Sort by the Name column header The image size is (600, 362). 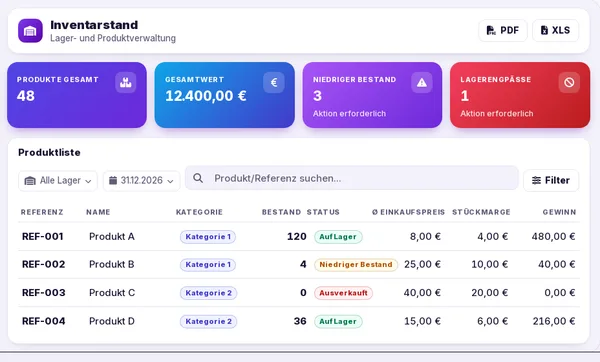pos(98,212)
